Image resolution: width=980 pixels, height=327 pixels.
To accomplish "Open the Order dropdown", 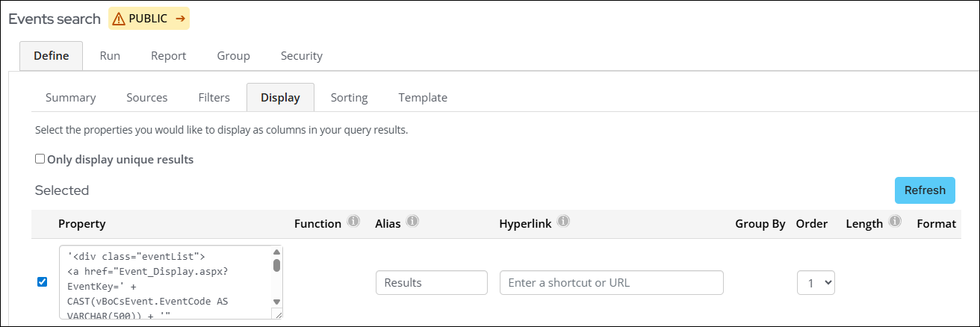I will pos(816,283).
